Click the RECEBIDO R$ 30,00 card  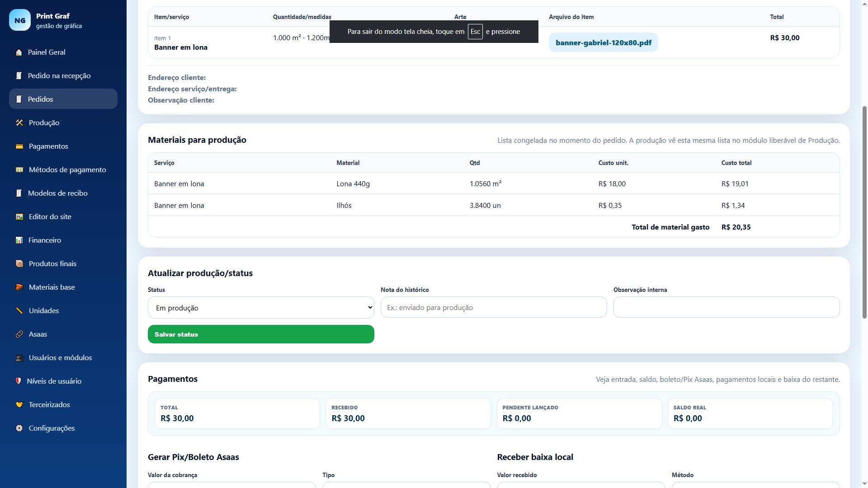(408, 414)
